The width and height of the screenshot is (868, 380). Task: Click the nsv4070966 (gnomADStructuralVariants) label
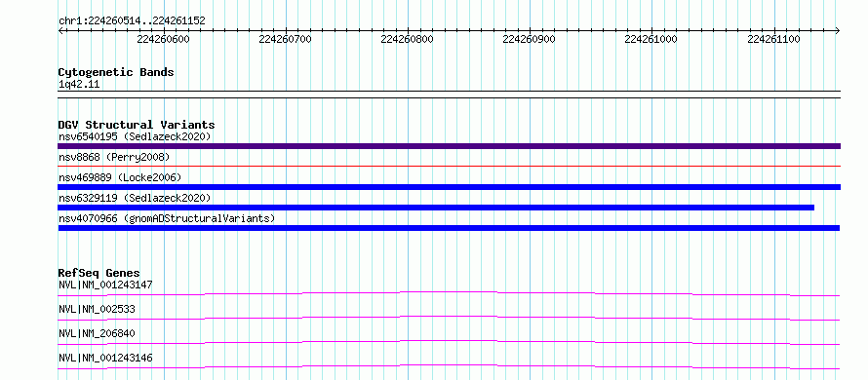pos(167,218)
